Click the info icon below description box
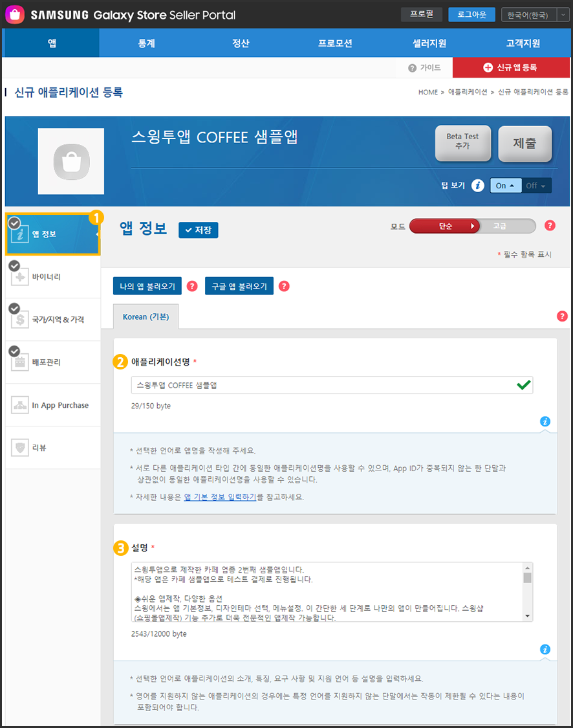Screen dimensions: 573x728 click(x=545, y=649)
